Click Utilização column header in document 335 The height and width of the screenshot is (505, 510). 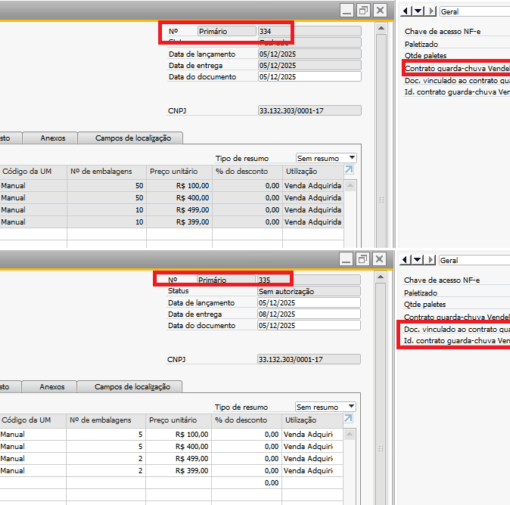[x=312, y=420]
